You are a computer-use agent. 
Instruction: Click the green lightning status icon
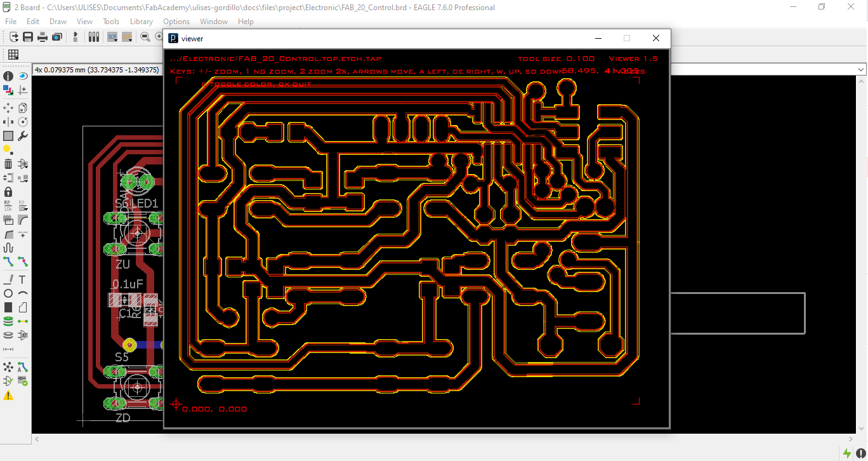847,453
